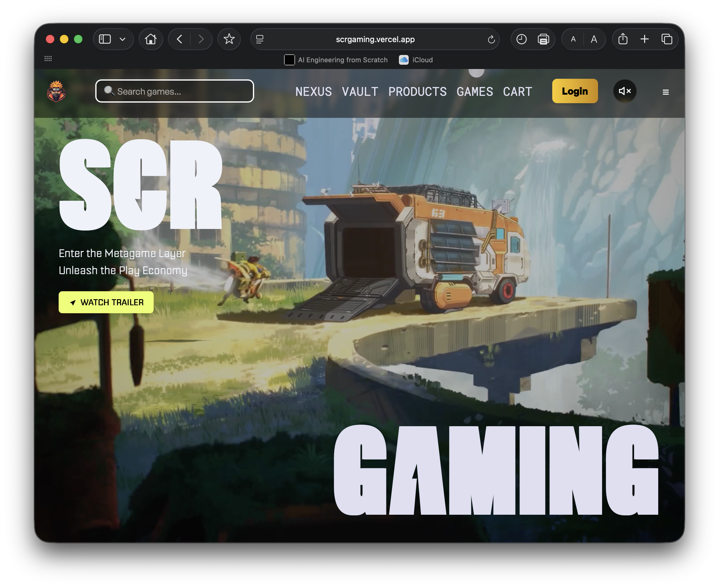Image resolution: width=719 pixels, height=588 pixels.
Task: Show tab overview icon
Action: pos(666,39)
